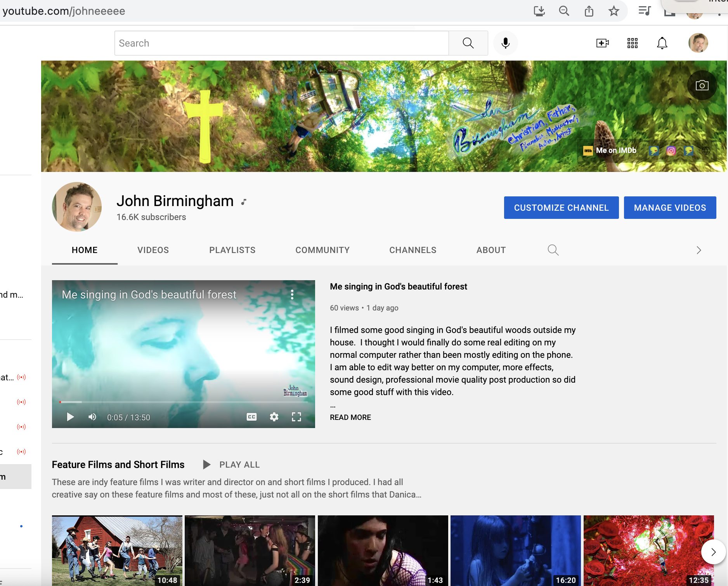Show next films with carousel arrow
The height and width of the screenshot is (586, 728).
point(713,552)
